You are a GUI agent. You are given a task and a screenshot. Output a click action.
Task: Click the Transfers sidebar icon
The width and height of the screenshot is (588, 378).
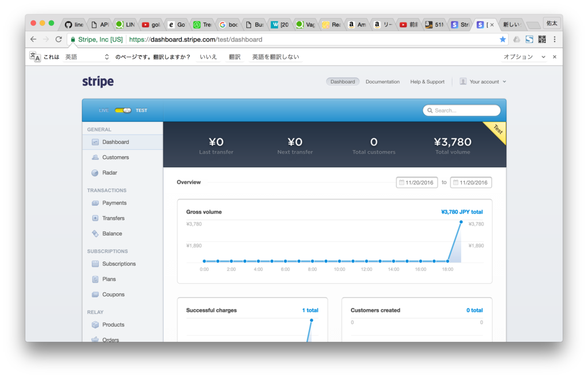(x=95, y=218)
